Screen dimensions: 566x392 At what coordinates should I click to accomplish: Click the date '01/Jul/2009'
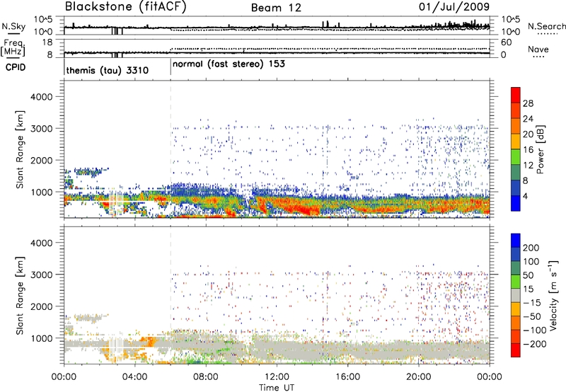pyautogui.click(x=454, y=7)
